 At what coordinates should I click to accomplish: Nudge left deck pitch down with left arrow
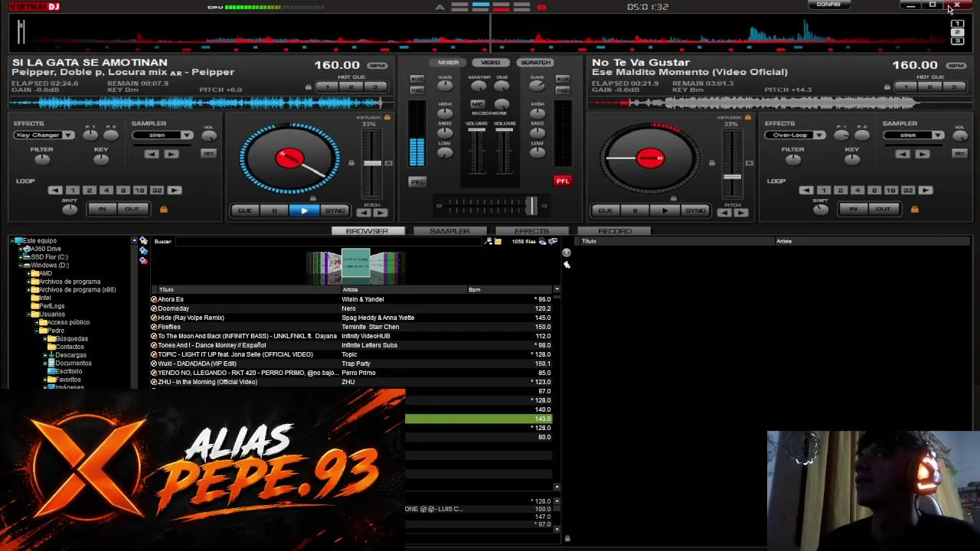click(364, 213)
